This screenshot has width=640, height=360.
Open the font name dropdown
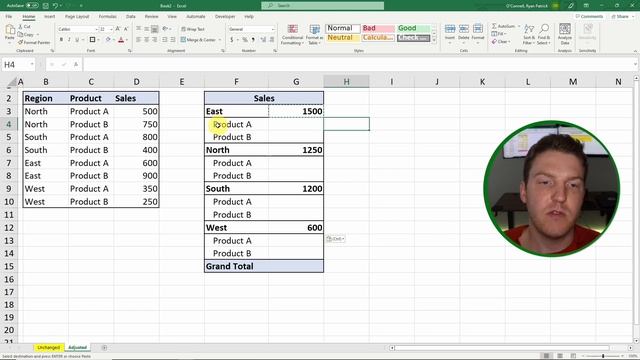tap(96, 29)
